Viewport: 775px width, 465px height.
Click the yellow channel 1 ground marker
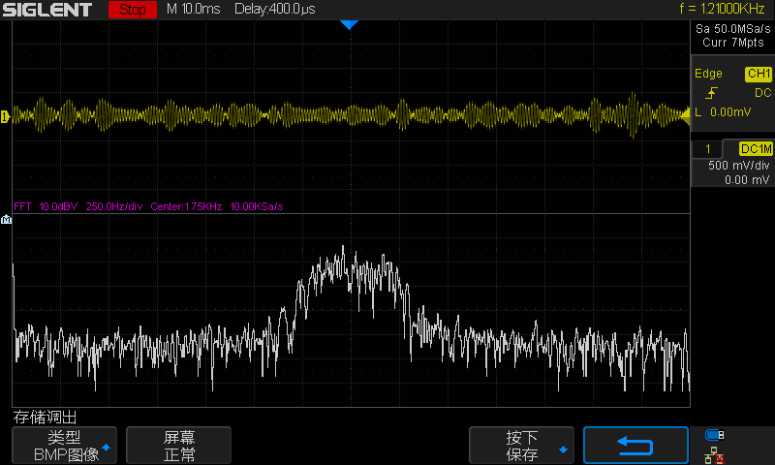pyautogui.click(x=5, y=117)
